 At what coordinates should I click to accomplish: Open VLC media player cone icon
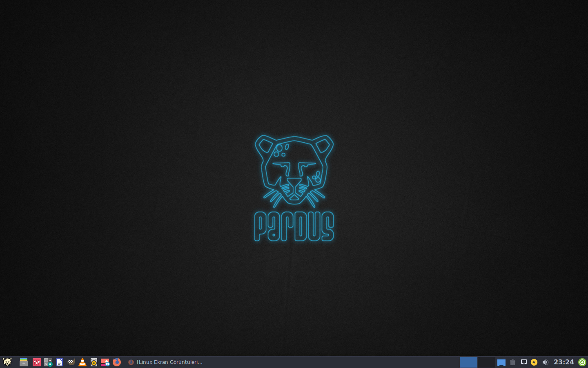tap(82, 362)
